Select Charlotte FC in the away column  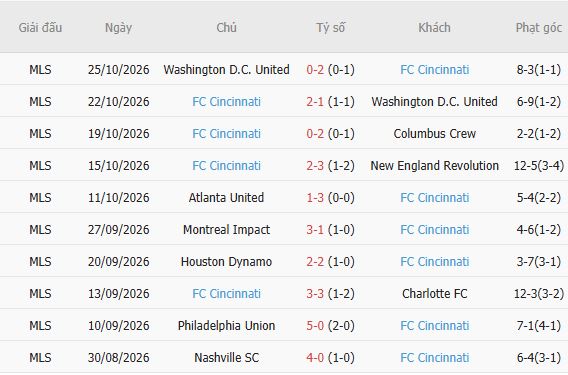[x=434, y=293]
